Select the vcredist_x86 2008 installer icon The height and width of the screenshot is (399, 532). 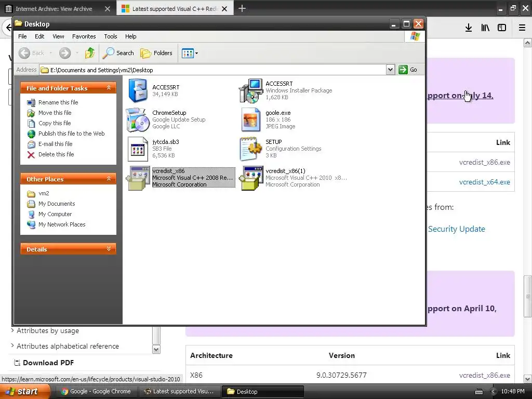138,178
